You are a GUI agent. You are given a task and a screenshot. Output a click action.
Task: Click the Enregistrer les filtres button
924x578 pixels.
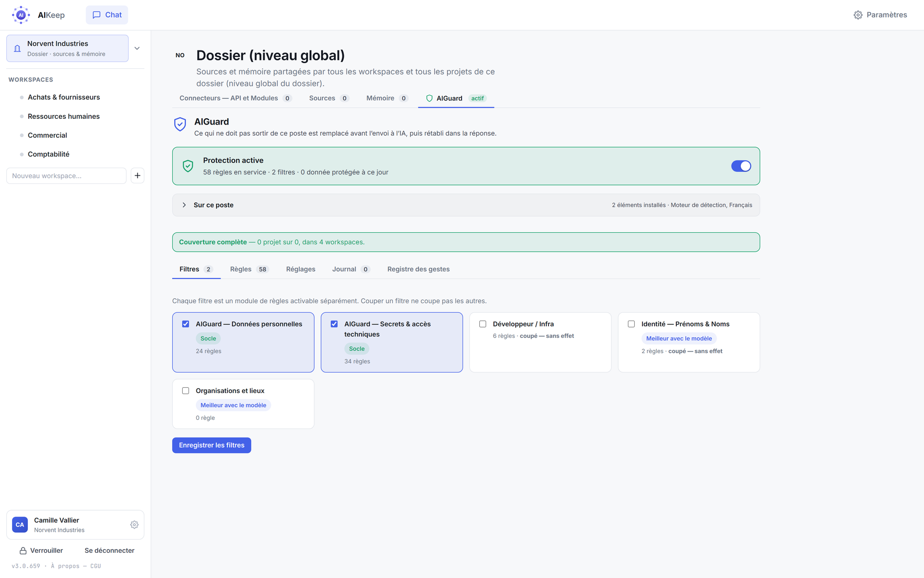tap(212, 445)
